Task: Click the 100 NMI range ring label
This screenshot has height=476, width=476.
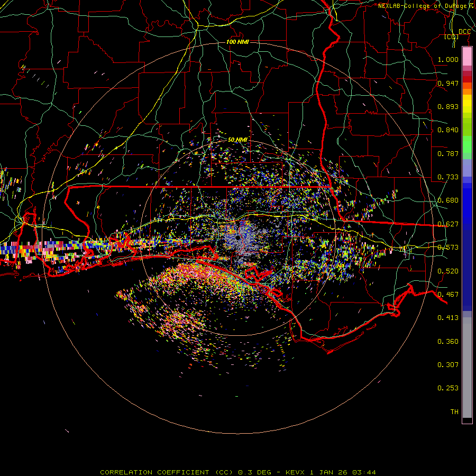Action: point(237,42)
